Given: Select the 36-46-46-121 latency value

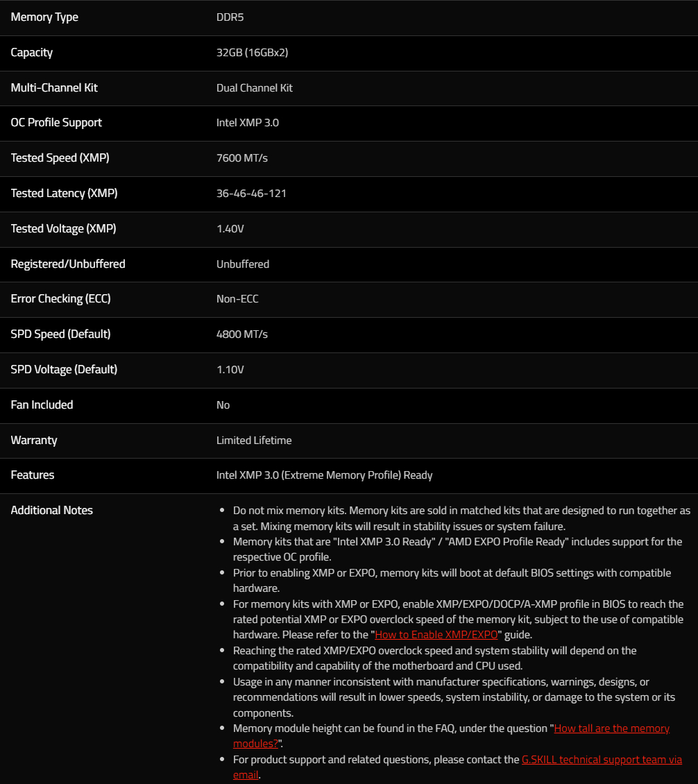Looking at the screenshot, I should click(x=251, y=194).
